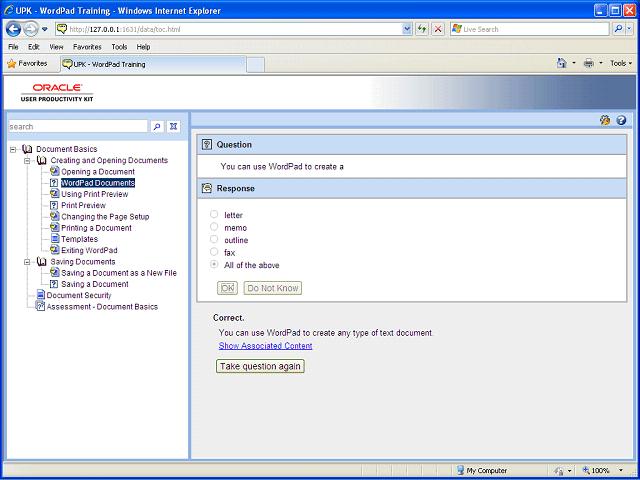Open the Home button dropdown arrow
The height and width of the screenshot is (480, 640).
coord(574,63)
